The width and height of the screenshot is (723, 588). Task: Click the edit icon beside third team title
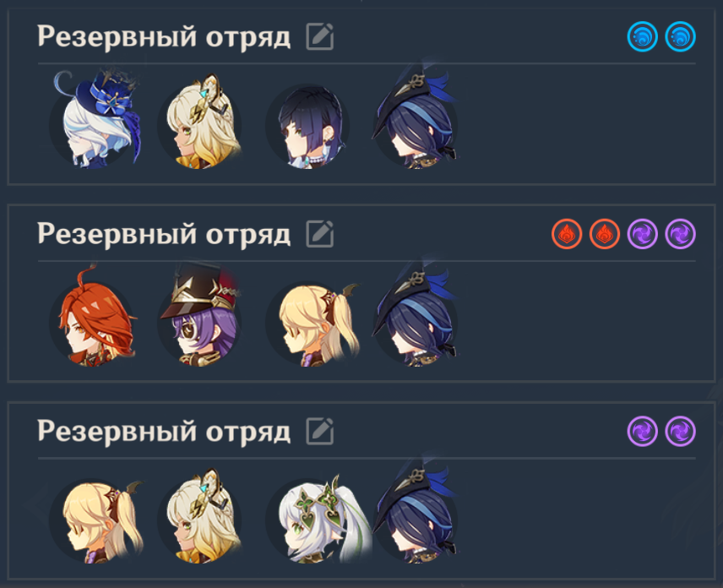tap(319, 431)
